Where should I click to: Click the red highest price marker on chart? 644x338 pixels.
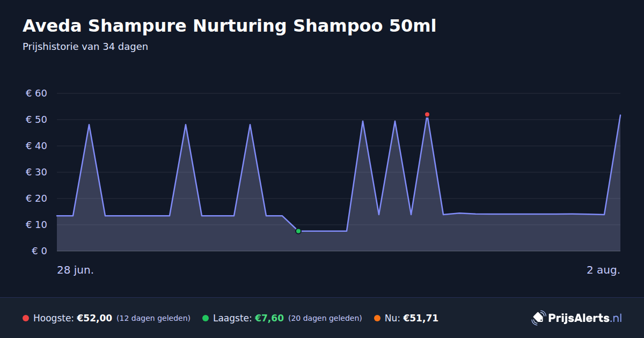pyautogui.click(x=427, y=114)
